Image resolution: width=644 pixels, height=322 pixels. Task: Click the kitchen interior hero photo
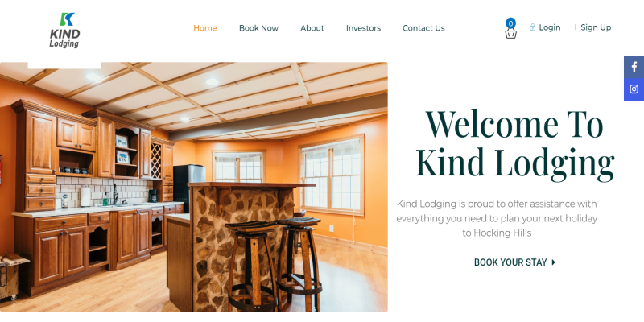tap(193, 187)
